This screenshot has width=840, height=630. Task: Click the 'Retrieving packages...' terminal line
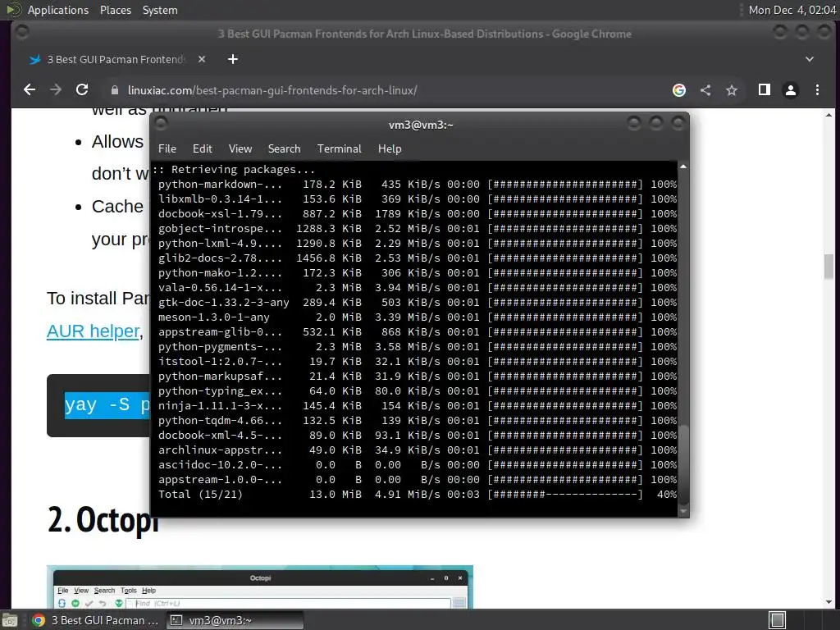[x=234, y=169]
